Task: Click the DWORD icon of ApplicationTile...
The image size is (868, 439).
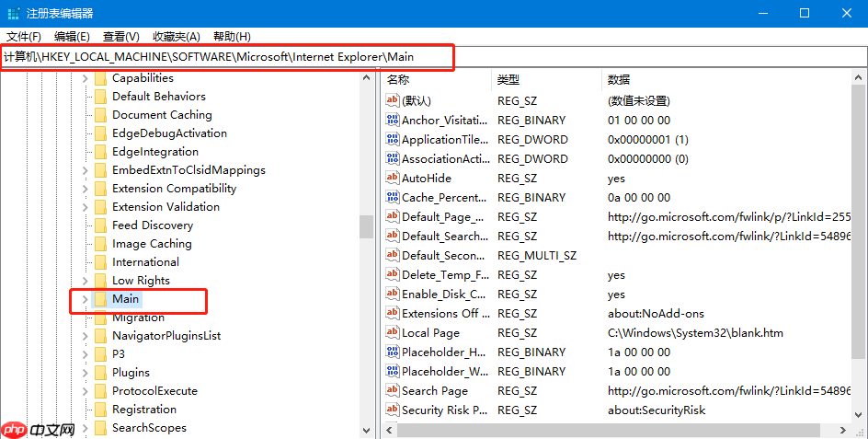Action: (393, 139)
